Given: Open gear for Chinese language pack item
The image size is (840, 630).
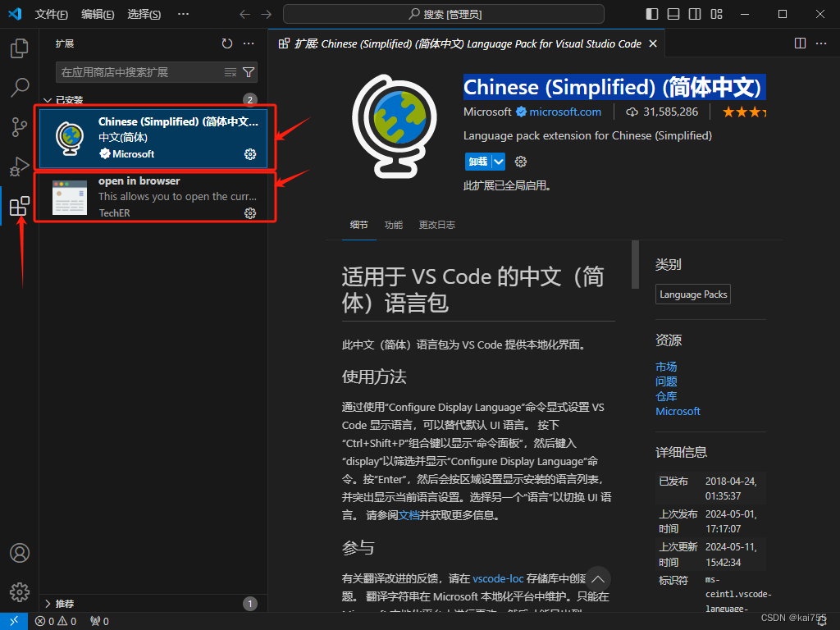Looking at the screenshot, I should click(x=250, y=154).
